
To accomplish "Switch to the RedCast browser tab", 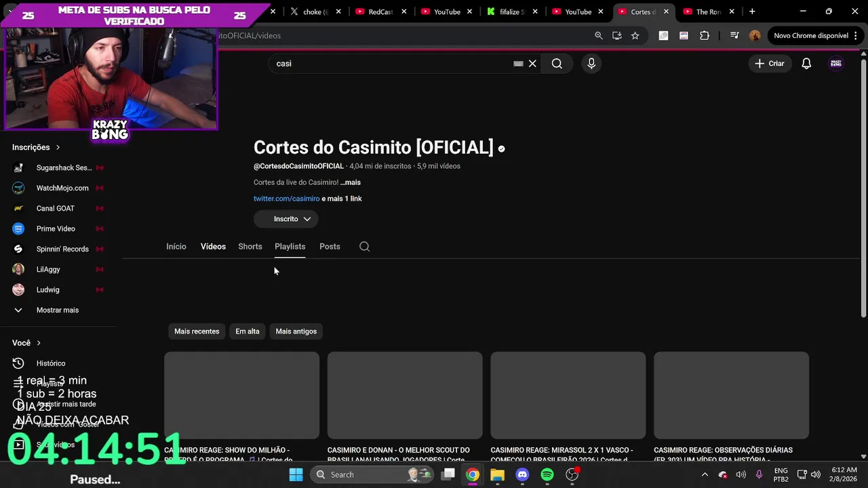I will [x=380, y=12].
